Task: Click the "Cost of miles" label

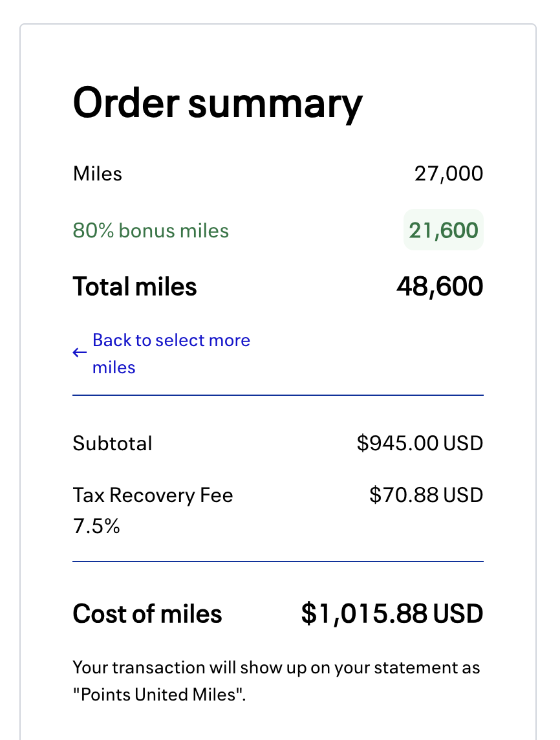Action: point(147,614)
